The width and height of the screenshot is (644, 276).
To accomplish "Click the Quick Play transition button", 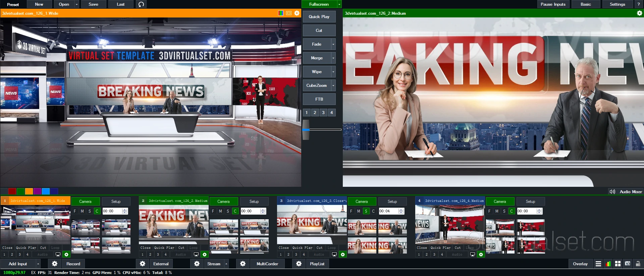I will (319, 17).
